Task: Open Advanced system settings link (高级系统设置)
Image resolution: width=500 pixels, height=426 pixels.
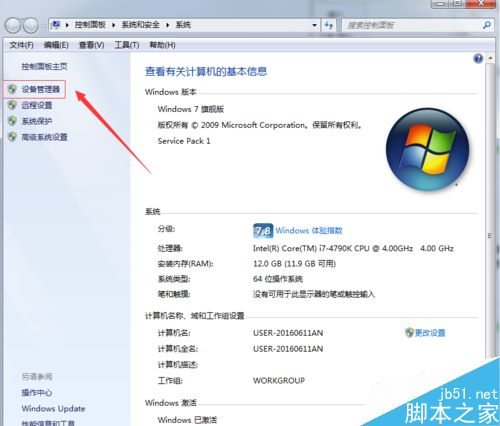Action: click(x=45, y=137)
